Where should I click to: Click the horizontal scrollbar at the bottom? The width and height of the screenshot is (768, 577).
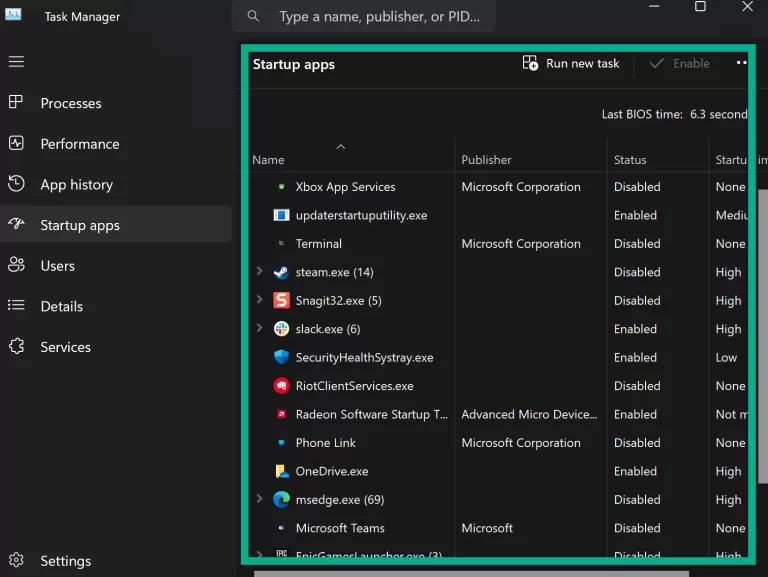471,574
